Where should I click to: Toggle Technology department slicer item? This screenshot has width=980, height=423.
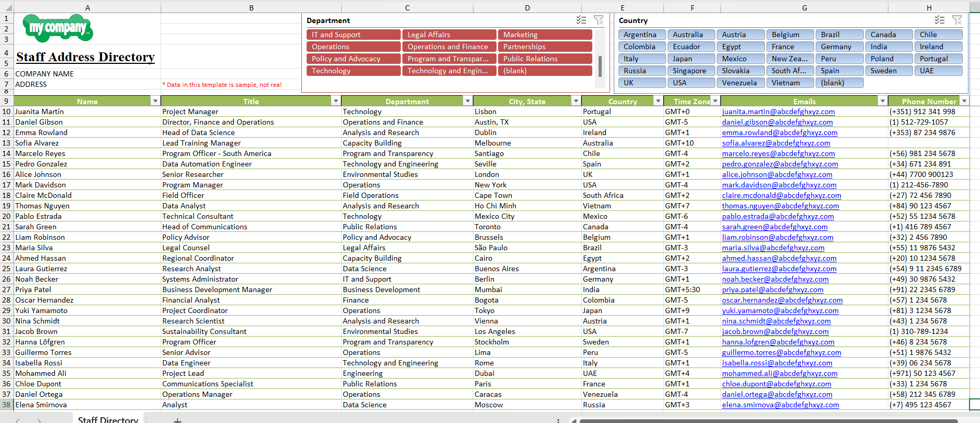tap(353, 71)
